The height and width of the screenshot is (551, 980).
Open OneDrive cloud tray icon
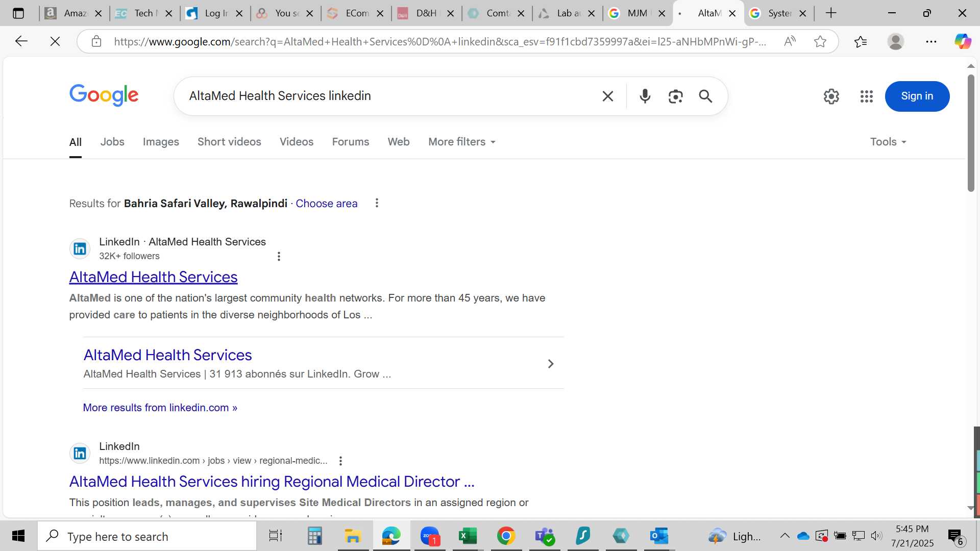[803, 536]
